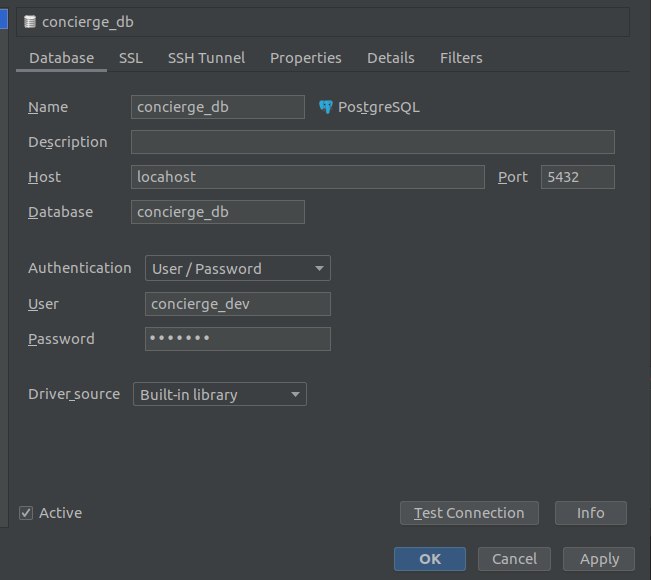
Task: Select the Details tab
Action: tap(391, 58)
